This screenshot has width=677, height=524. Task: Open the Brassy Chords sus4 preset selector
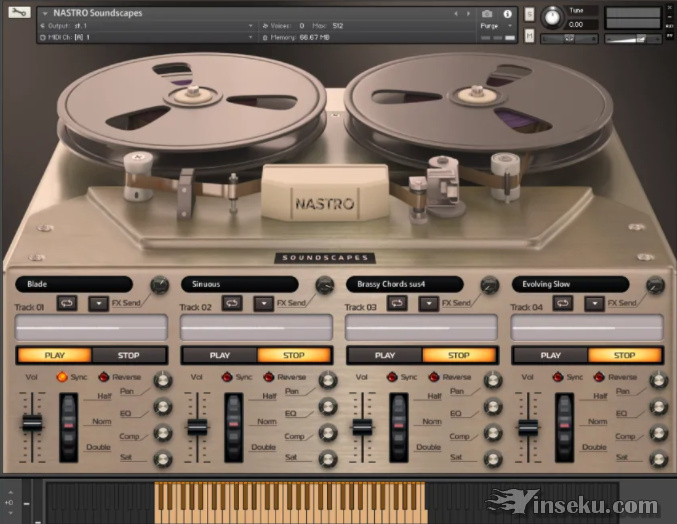click(x=404, y=284)
